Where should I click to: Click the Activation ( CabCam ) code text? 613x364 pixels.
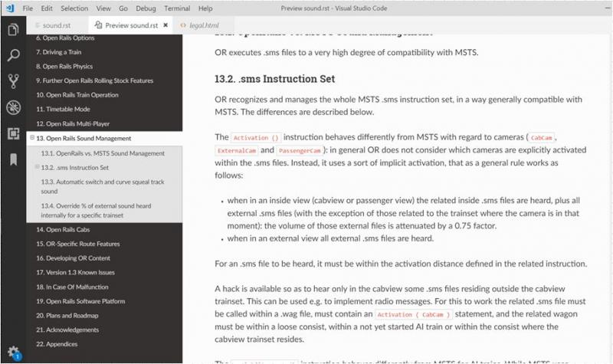pos(413,314)
